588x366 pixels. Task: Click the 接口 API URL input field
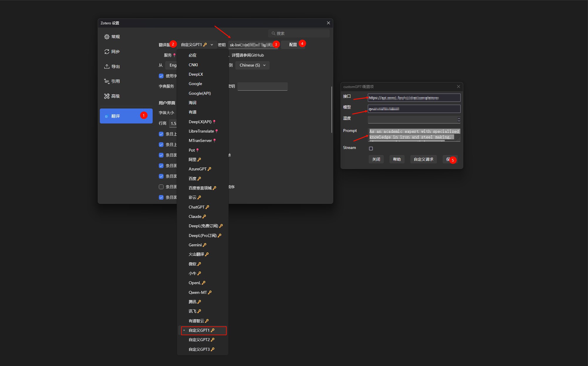(x=414, y=98)
